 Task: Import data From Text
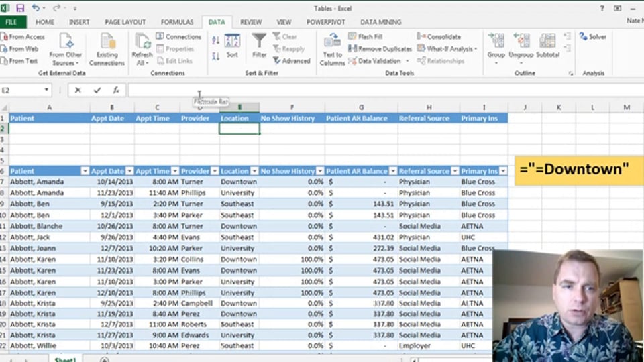pos(19,61)
